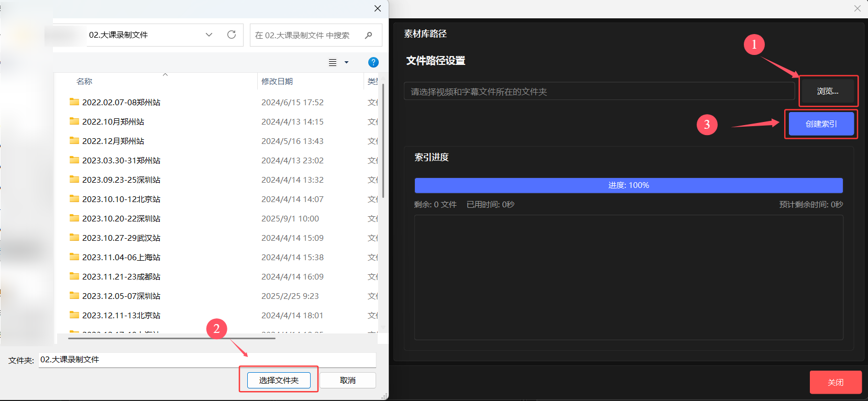
Task: Click the red 关闭 button
Action: 836,382
